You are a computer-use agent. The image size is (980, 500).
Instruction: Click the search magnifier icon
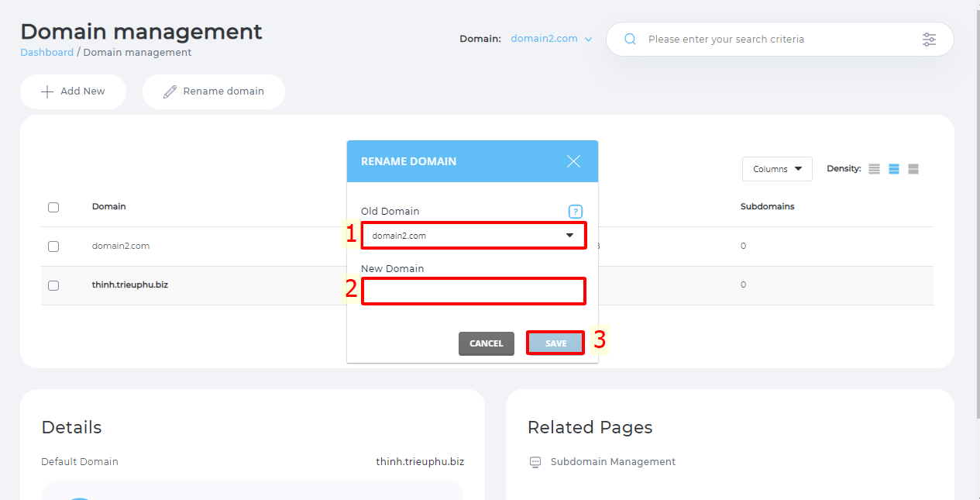[630, 40]
